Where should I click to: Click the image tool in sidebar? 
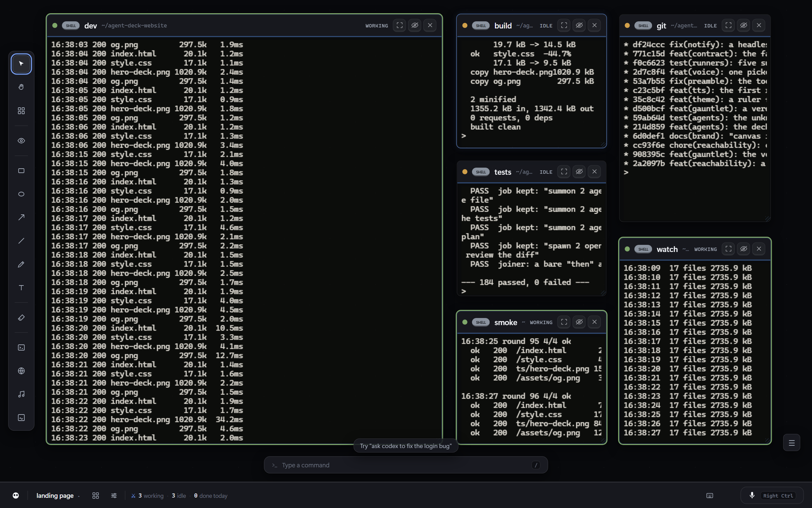[21, 418]
